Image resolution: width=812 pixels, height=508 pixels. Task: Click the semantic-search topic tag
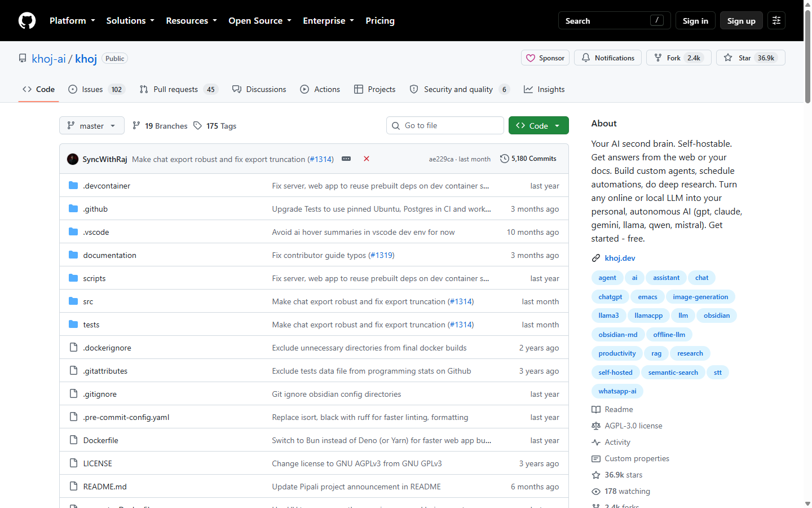(x=673, y=373)
